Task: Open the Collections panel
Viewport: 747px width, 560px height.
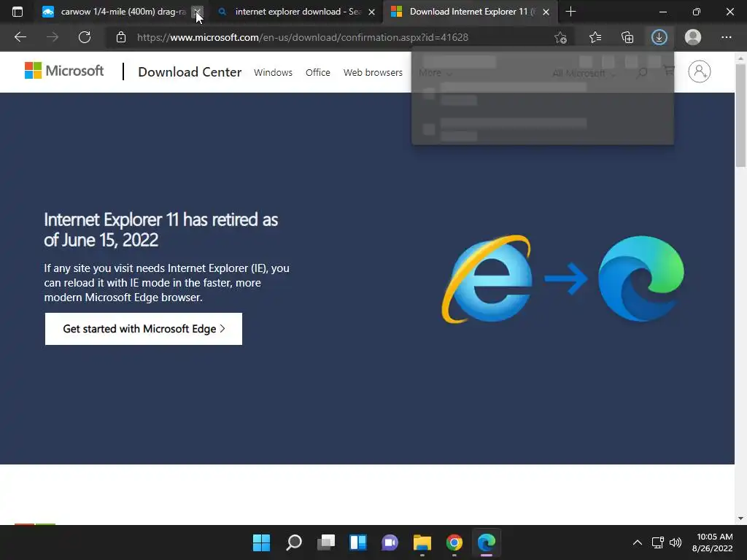Action: point(627,37)
